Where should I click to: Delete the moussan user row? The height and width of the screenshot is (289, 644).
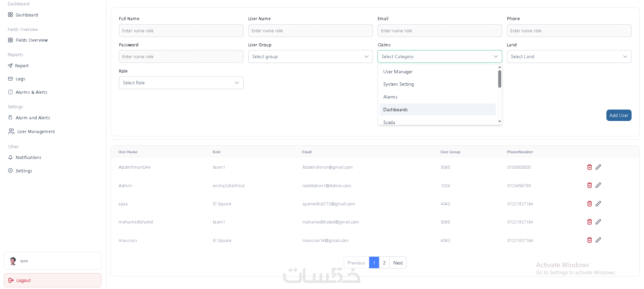(x=589, y=240)
